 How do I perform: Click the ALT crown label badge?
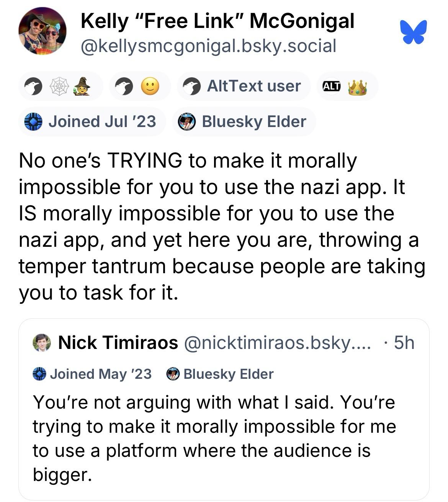point(347,86)
